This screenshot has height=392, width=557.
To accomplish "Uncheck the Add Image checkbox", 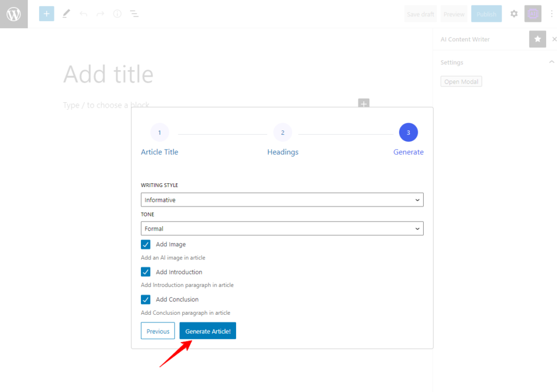I will (146, 245).
